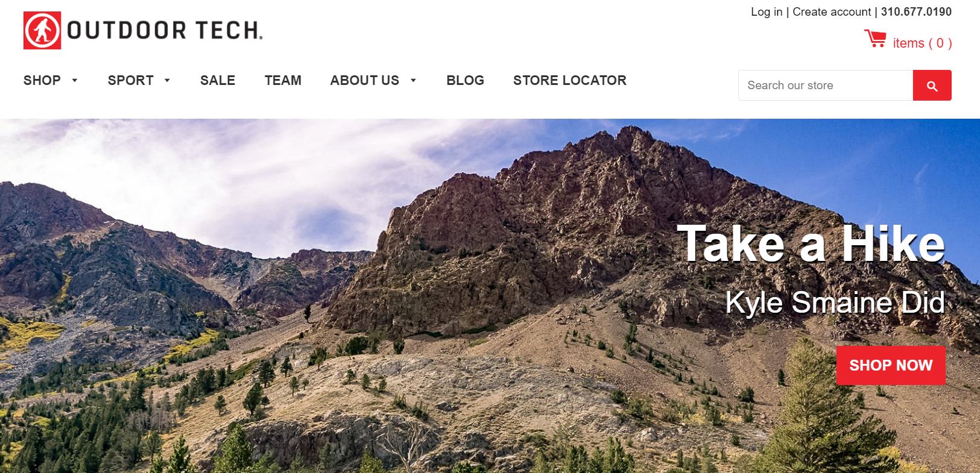Screen dimensions: 980x473
Task: Click the items ( 0 ) cart link
Action: click(x=922, y=43)
